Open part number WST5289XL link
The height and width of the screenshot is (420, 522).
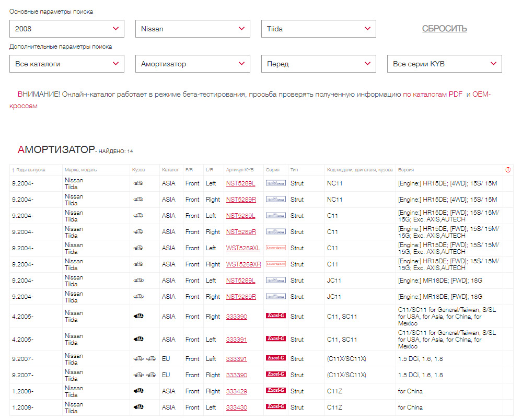click(243, 248)
